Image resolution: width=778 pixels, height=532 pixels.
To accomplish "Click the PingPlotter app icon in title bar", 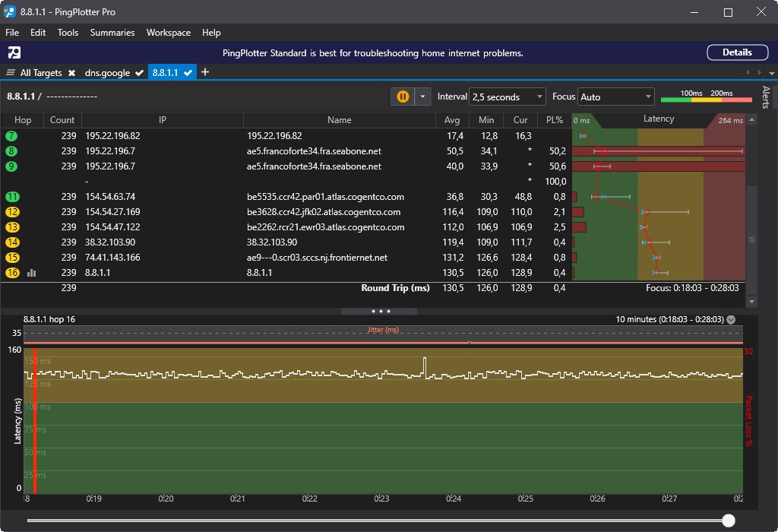I will point(9,12).
